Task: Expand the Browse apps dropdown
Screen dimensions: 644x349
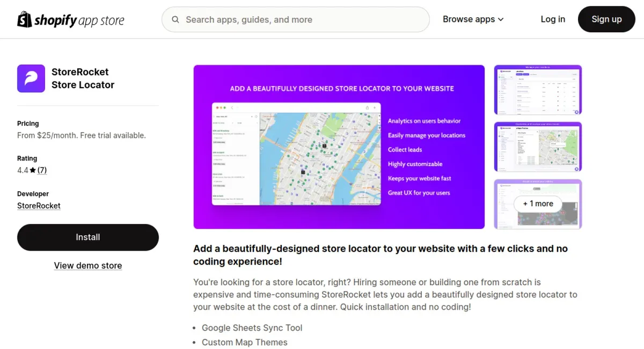Action: click(473, 19)
